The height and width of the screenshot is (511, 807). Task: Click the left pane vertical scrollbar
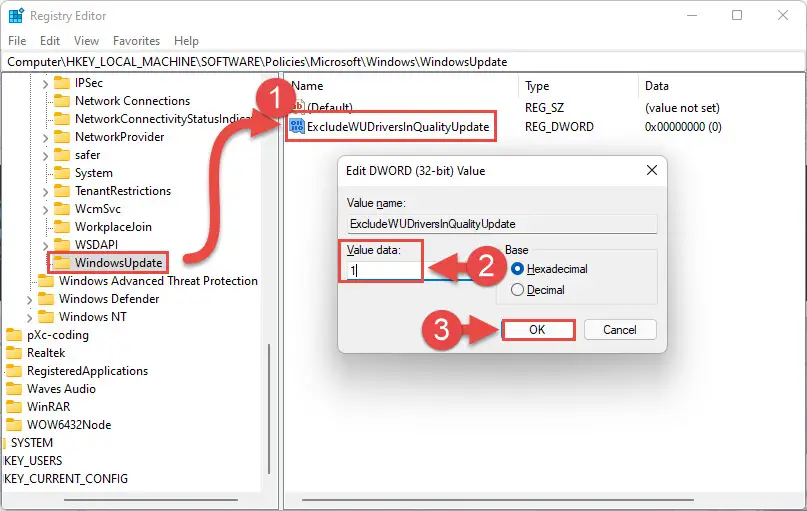(269, 409)
